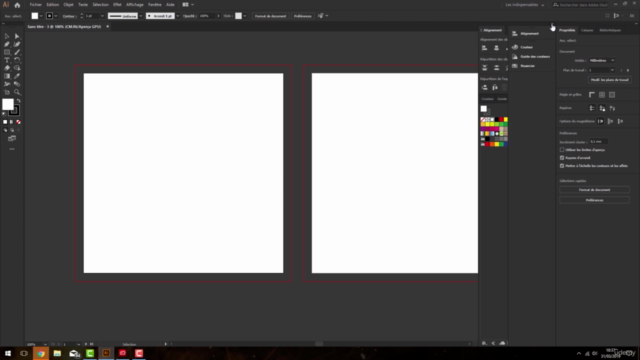
Task: Toggle the first Repères guides button
Action: click(592, 108)
